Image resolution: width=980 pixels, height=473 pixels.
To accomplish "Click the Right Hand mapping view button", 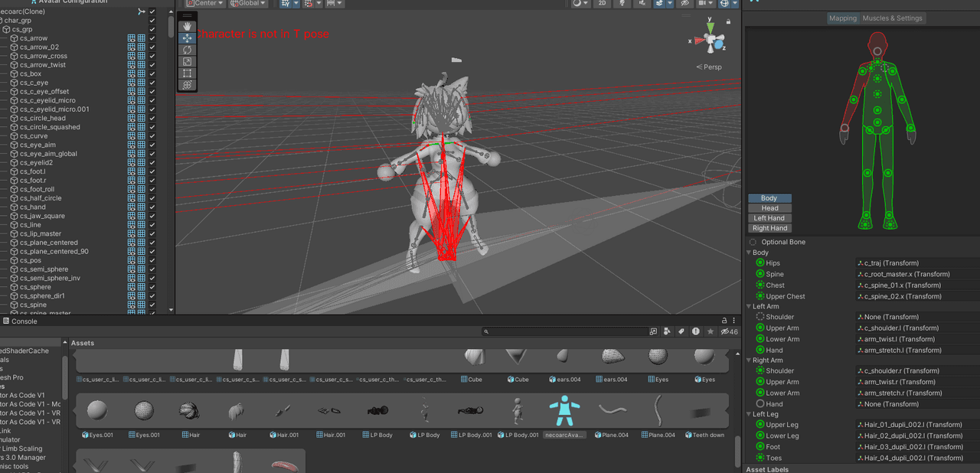I will pyautogui.click(x=769, y=228).
